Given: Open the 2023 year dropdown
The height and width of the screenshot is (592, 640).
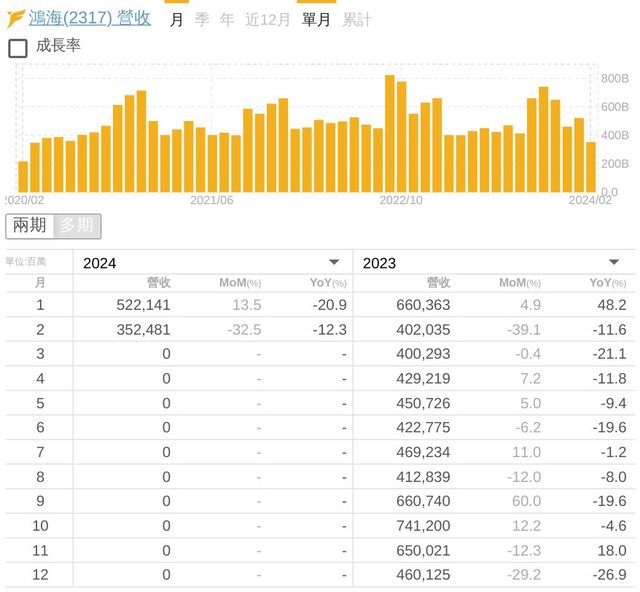Looking at the screenshot, I should click(494, 263).
